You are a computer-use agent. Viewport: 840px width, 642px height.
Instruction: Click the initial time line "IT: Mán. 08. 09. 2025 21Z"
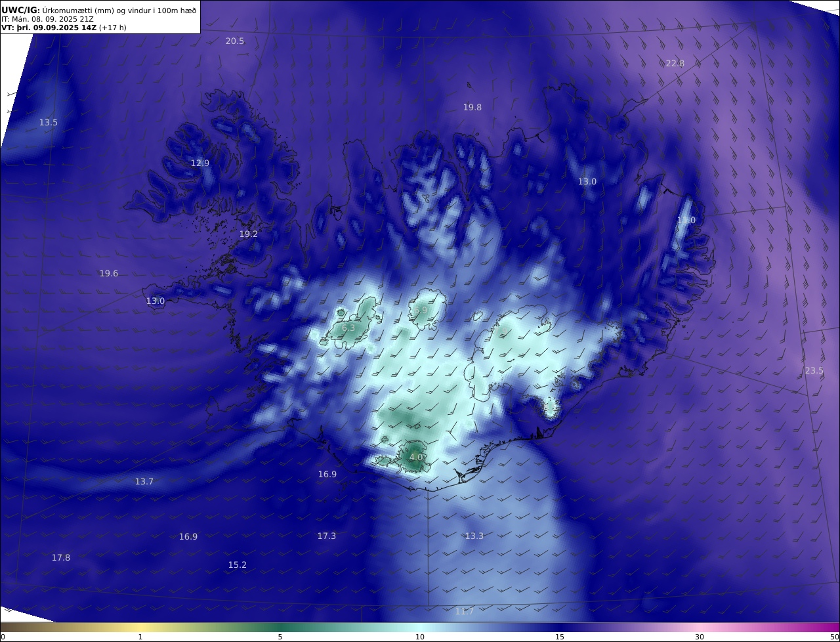(47, 19)
